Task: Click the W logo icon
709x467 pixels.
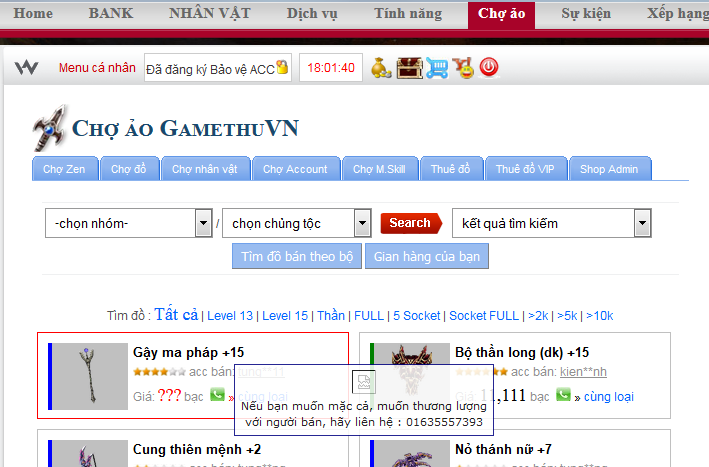Action: pyautogui.click(x=26, y=68)
